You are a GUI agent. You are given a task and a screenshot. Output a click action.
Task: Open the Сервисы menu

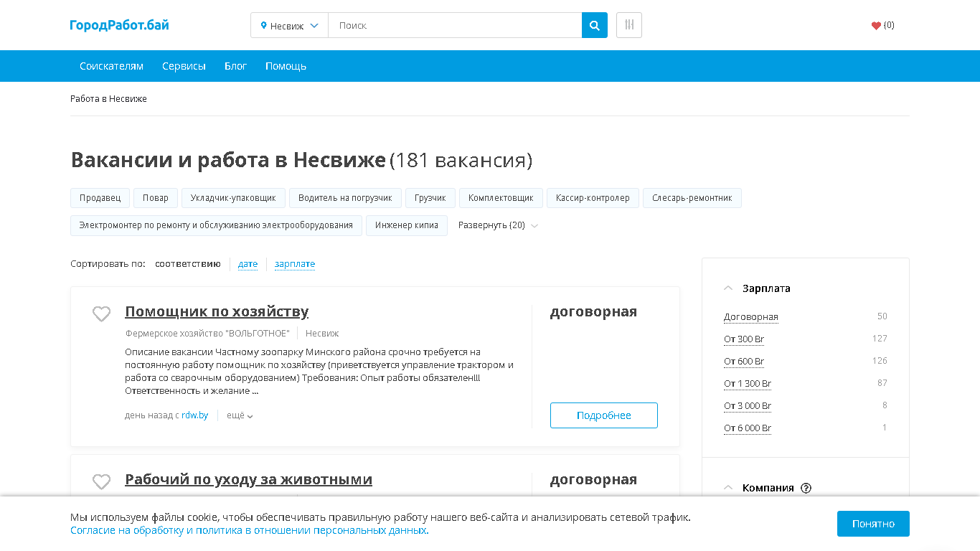coord(184,66)
